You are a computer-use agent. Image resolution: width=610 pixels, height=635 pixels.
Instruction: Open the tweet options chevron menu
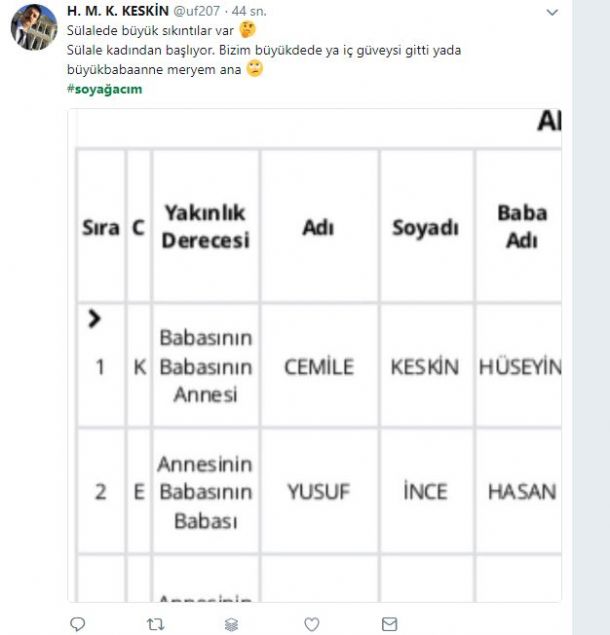point(553,12)
